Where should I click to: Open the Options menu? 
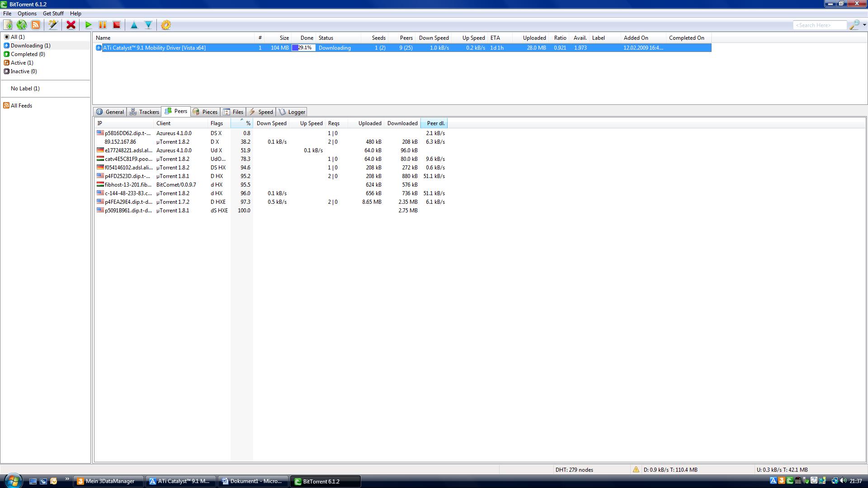click(x=27, y=14)
